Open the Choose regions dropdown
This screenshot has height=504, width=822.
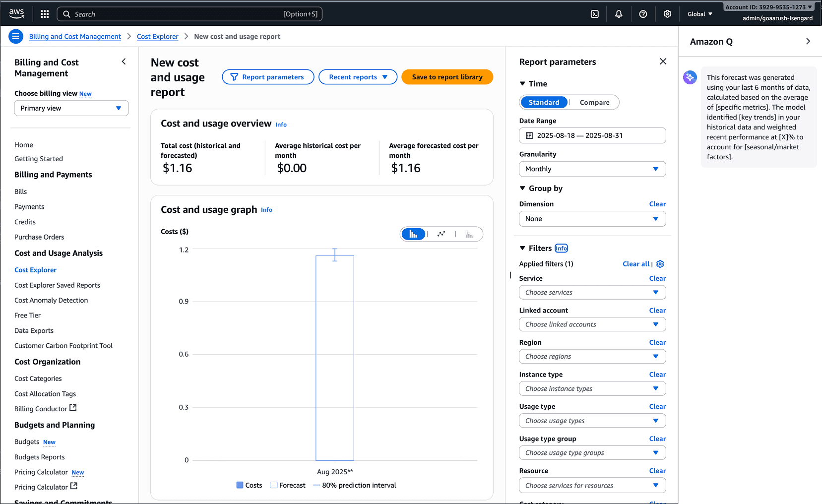pos(592,357)
